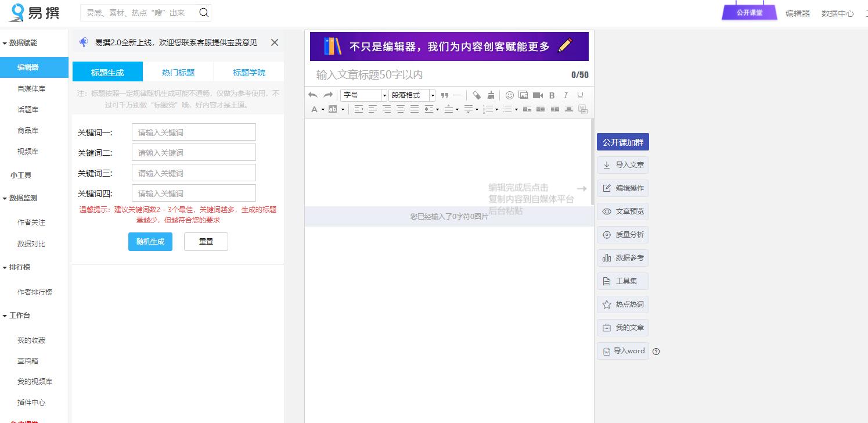The width and height of the screenshot is (868, 423).
Task: Switch to the 热门标题 tab
Action: 178,72
